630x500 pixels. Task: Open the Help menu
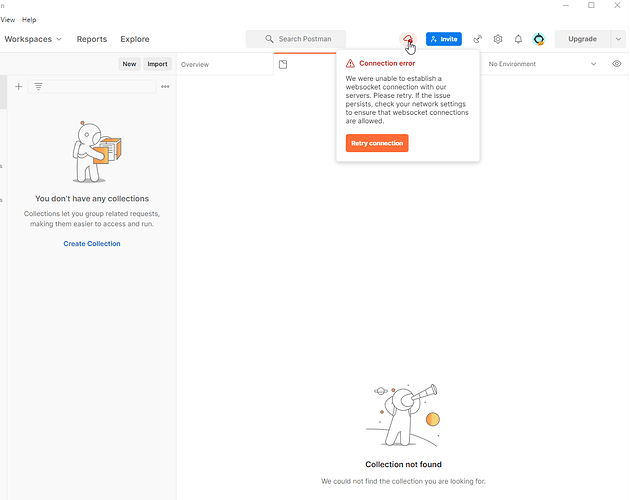coord(29,20)
